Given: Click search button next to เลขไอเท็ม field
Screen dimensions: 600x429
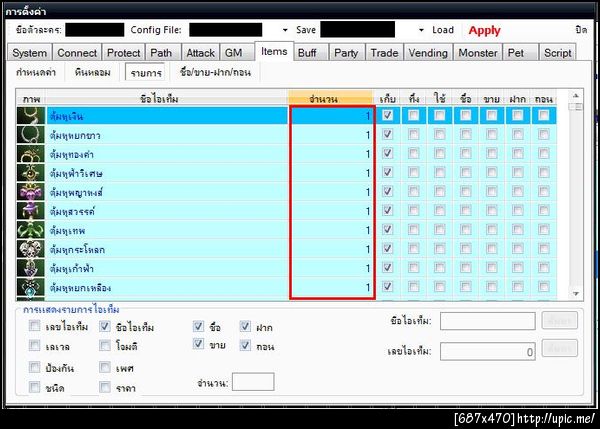Looking at the screenshot, I should 559,348.
